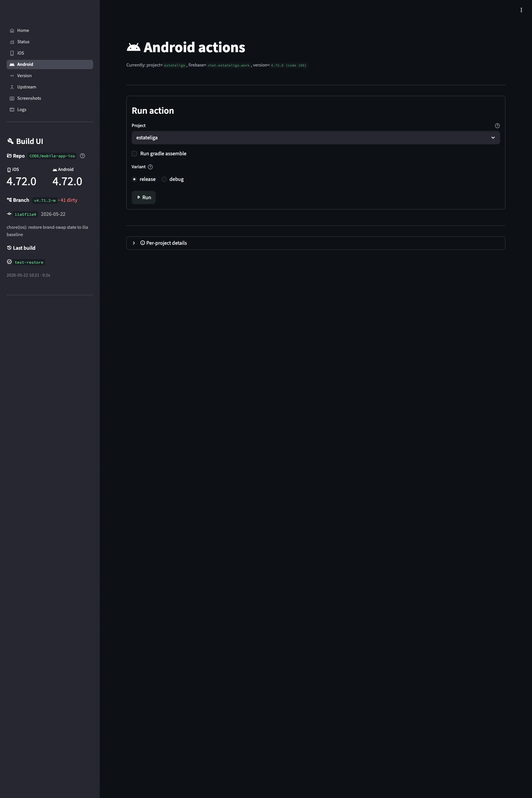Screen dimensions: 532x798
Task: Click the play icon on Run button
Action: pyautogui.click(x=138, y=197)
